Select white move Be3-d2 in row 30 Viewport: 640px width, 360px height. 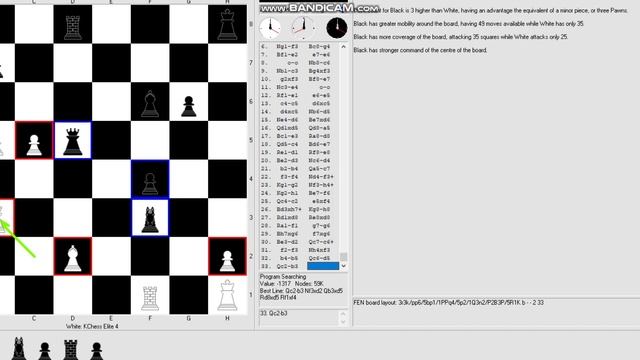click(287, 242)
